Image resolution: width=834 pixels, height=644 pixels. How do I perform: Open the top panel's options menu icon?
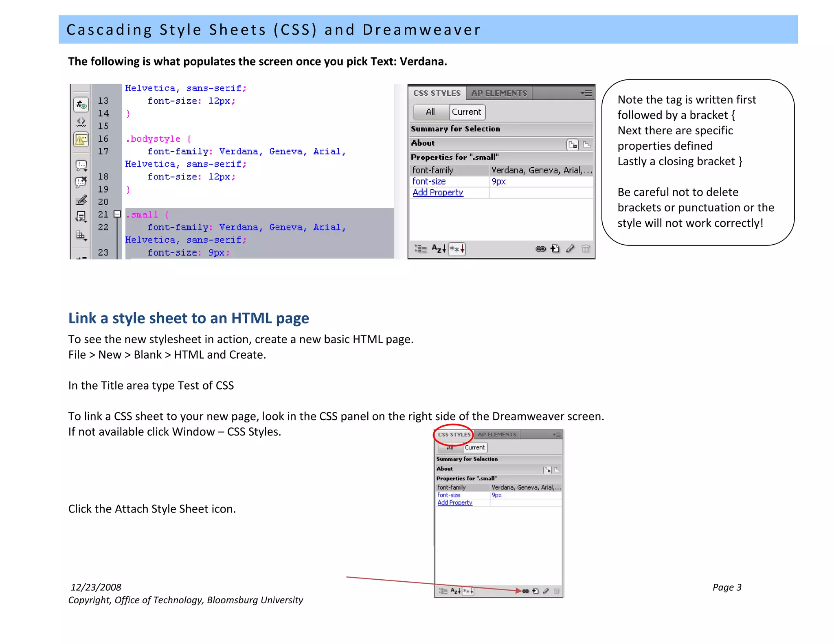(x=586, y=93)
